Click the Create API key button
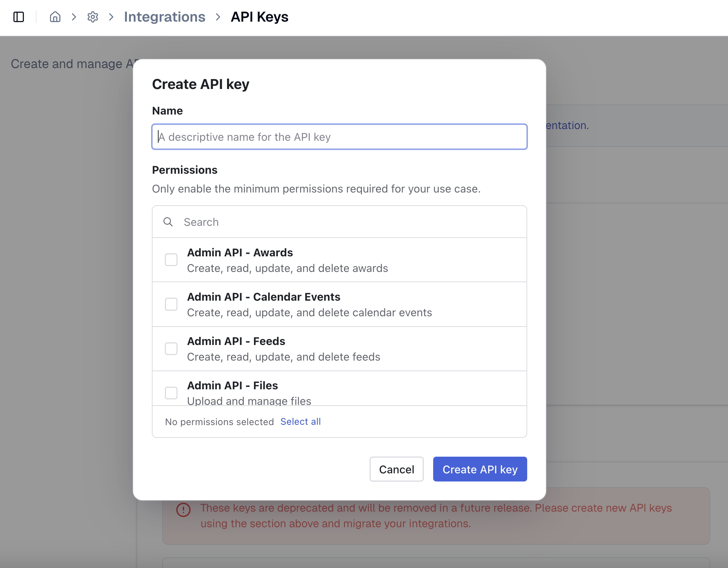Image resolution: width=728 pixels, height=568 pixels. [480, 469]
